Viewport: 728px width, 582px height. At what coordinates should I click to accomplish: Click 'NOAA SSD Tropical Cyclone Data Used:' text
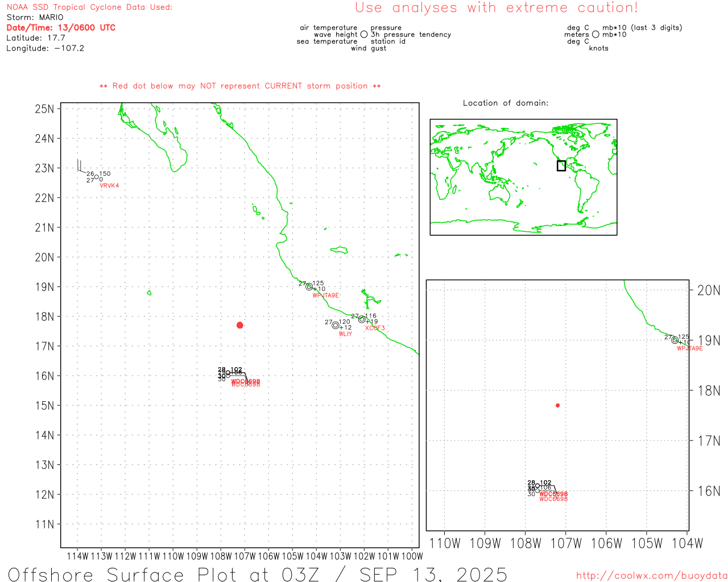tap(89, 7)
